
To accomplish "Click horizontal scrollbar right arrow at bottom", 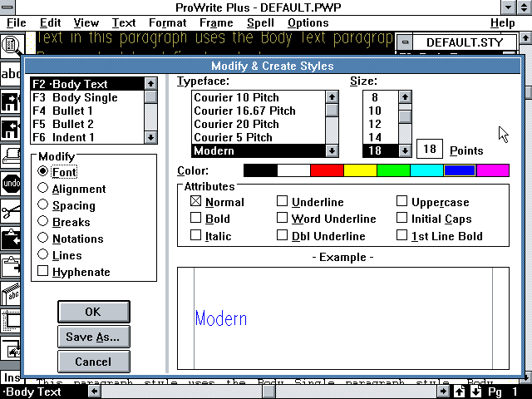I will (443, 392).
